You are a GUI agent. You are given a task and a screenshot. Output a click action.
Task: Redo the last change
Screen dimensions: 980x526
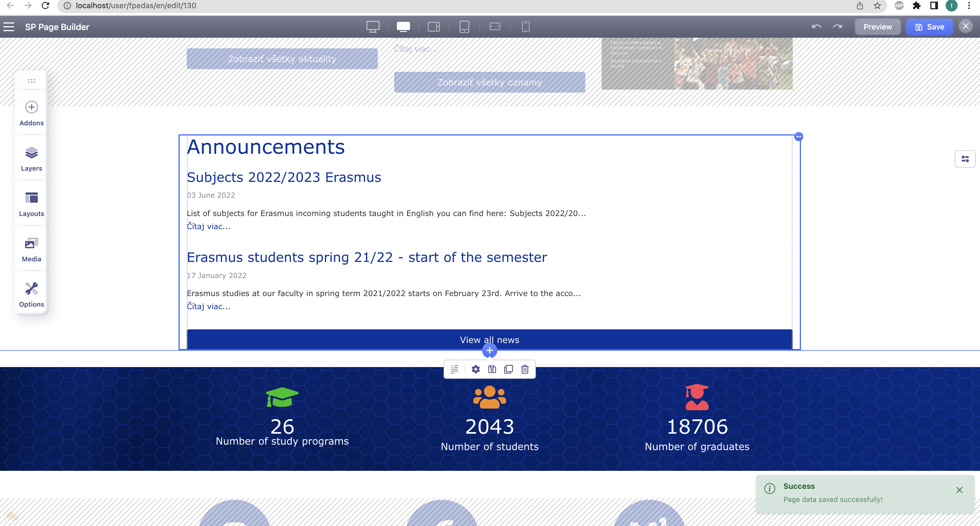(837, 27)
